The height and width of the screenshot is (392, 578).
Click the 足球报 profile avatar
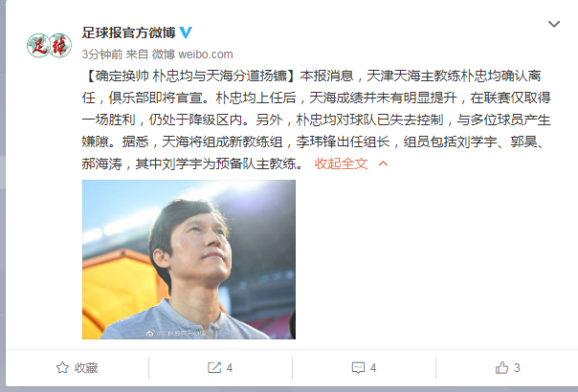click(49, 45)
